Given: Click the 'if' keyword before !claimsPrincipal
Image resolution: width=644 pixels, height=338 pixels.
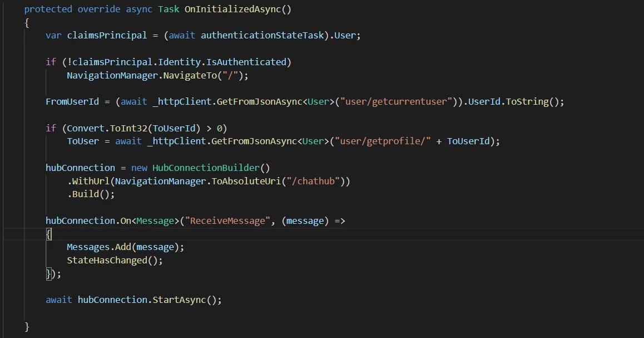Looking at the screenshot, I should coord(51,62).
